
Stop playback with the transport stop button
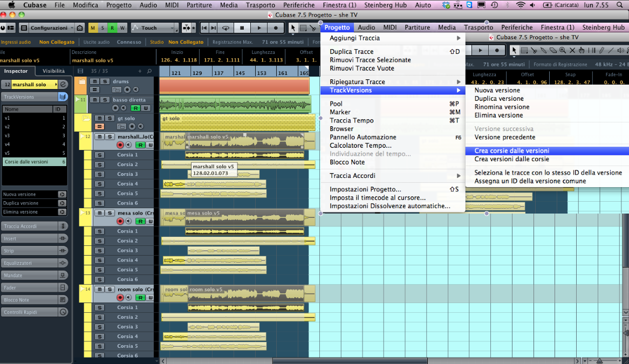point(242,28)
